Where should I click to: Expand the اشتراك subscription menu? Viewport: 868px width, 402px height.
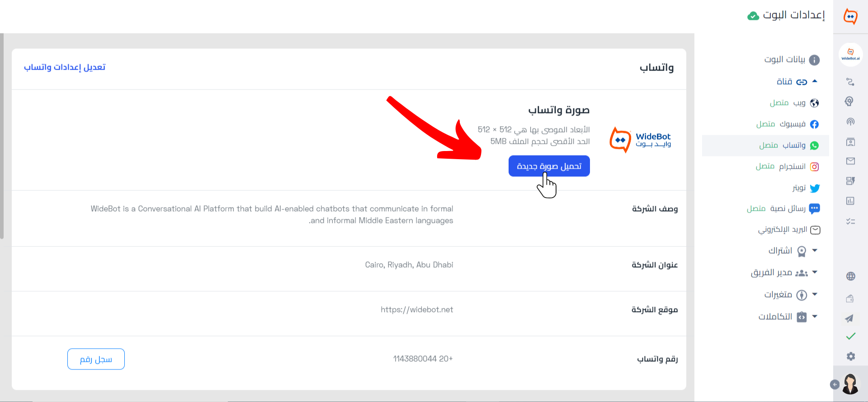[815, 251]
